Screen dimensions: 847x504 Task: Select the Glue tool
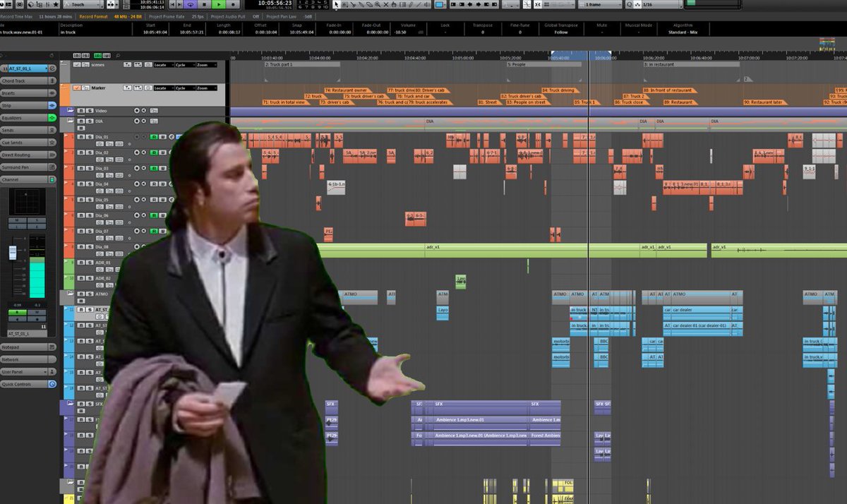[x=361, y=4]
